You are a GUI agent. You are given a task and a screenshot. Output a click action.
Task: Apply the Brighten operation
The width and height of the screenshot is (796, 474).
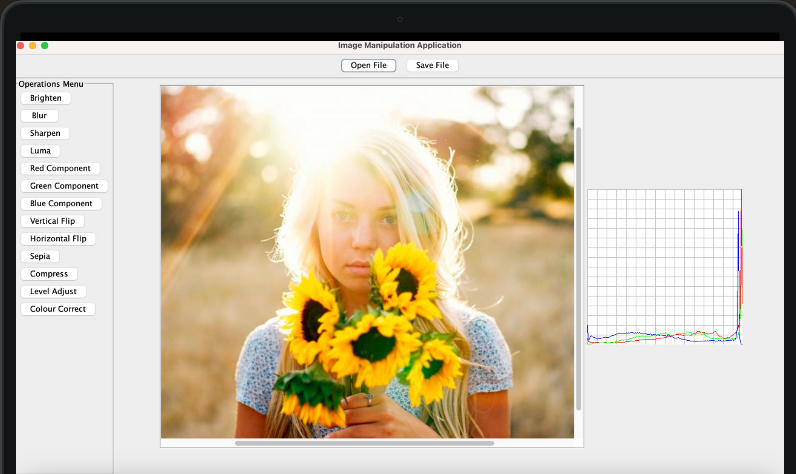click(x=46, y=98)
